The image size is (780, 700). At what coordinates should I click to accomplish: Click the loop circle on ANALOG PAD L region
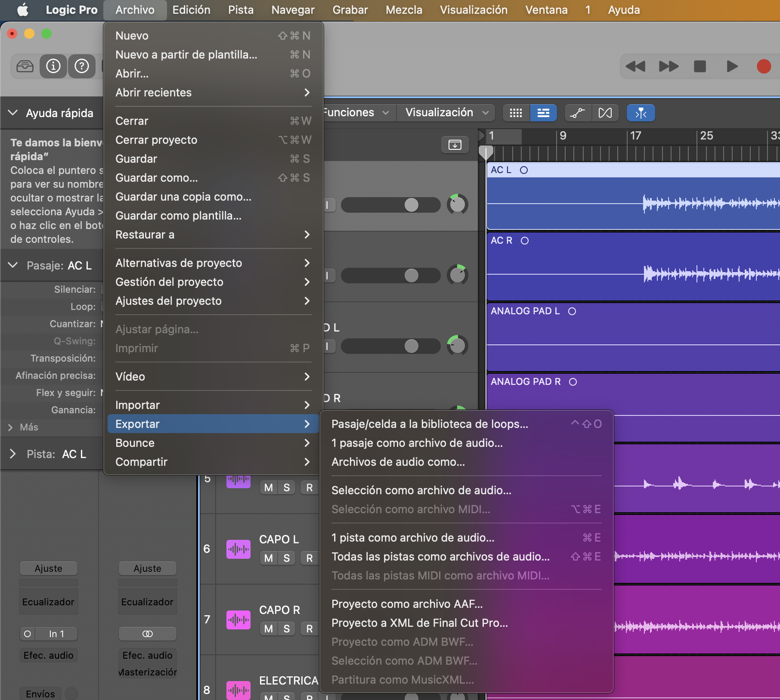572,311
